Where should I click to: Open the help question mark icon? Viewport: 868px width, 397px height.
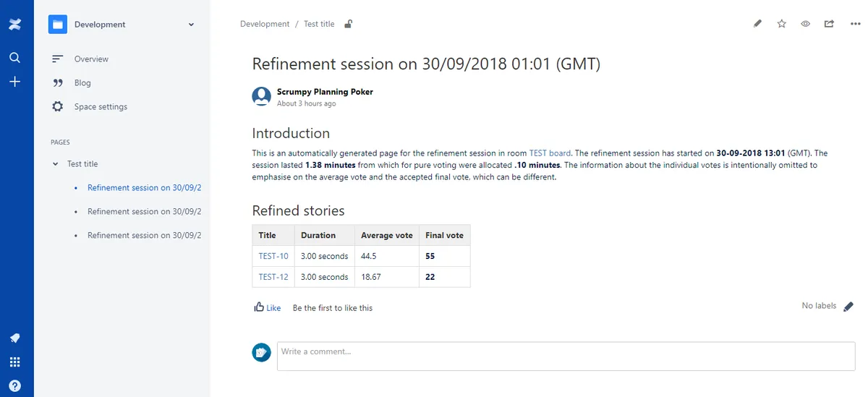click(15, 385)
